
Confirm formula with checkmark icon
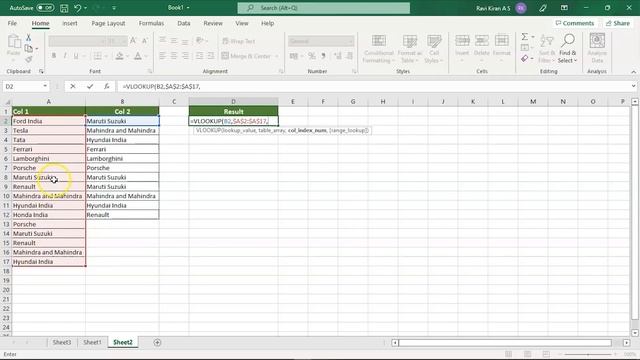[x=90, y=86]
